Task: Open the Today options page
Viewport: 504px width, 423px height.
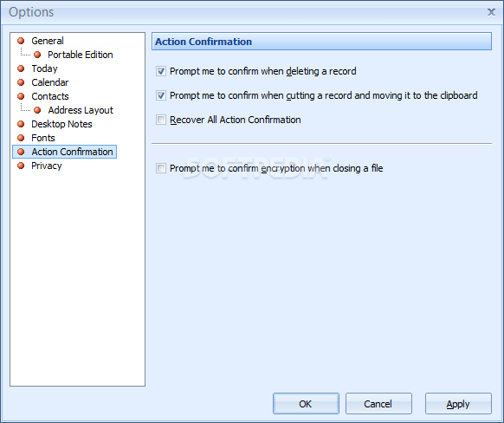Action: click(x=44, y=68)
